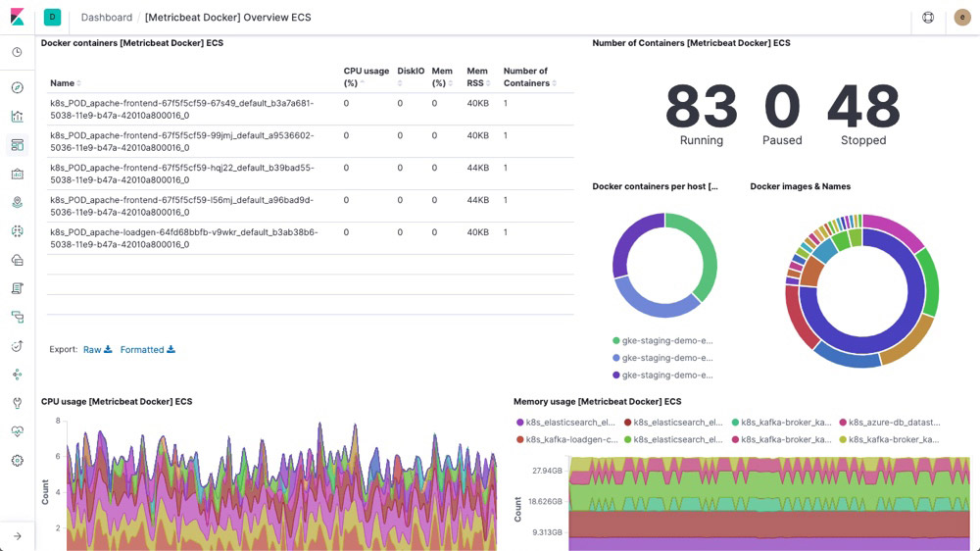The width and height of the screenshot is (980, 551).
Task: Open Maps icon in sidebar
Action: point(18,202)
